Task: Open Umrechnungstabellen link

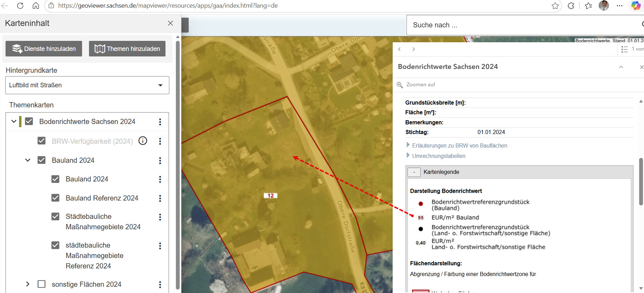Action: (439, 156)
